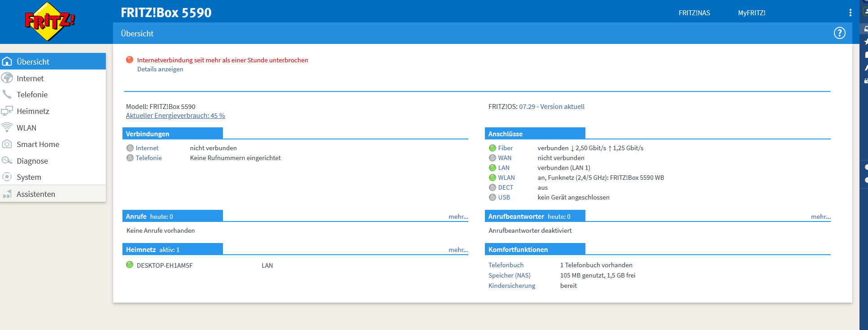Open the help question mark icon

click(839, 33)
